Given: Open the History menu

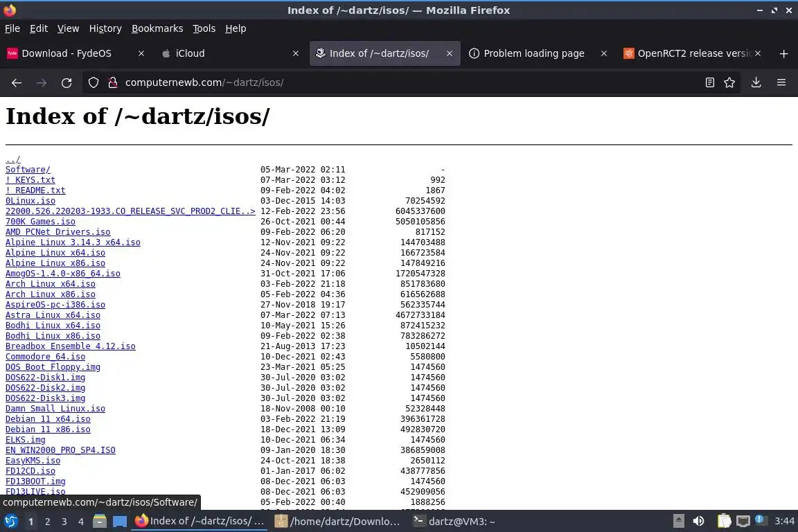Looking at the screenshot, I should [x=105, y=28].
